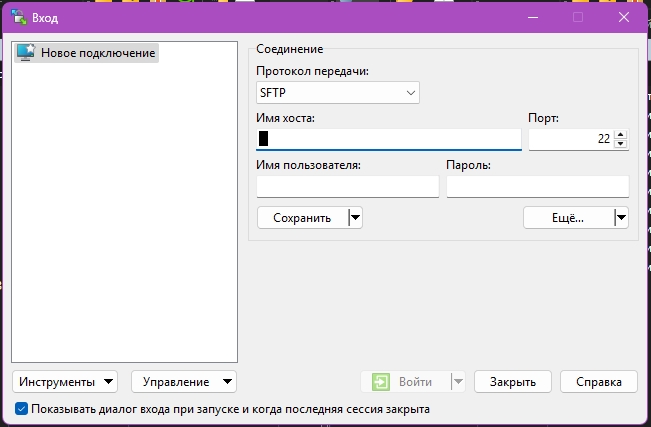Image resolution: width=651 pixels, height=427 pixels.
Task: Focus the 'Имя хоста' input field
Action: (389, 139)
